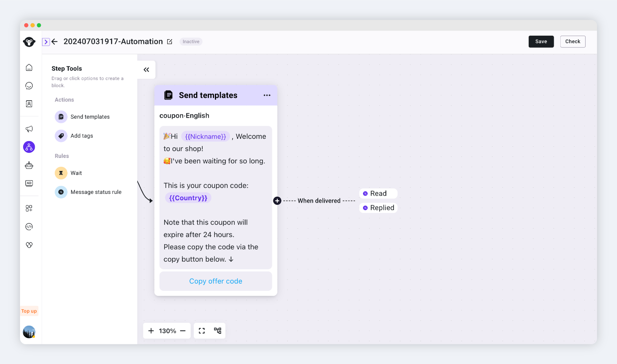
Task: Open the integrations apps grid icon
Action: coord(29,208)
